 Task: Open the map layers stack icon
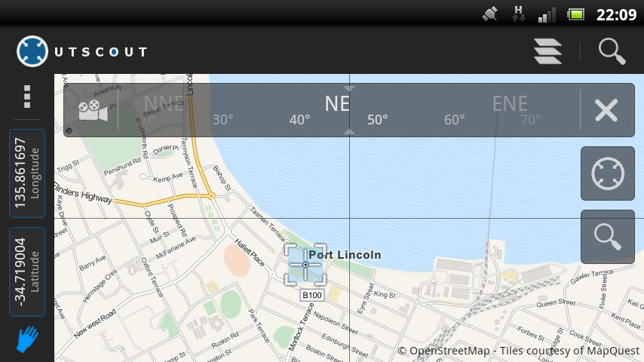pyautogui.click(x=548, y=51)
